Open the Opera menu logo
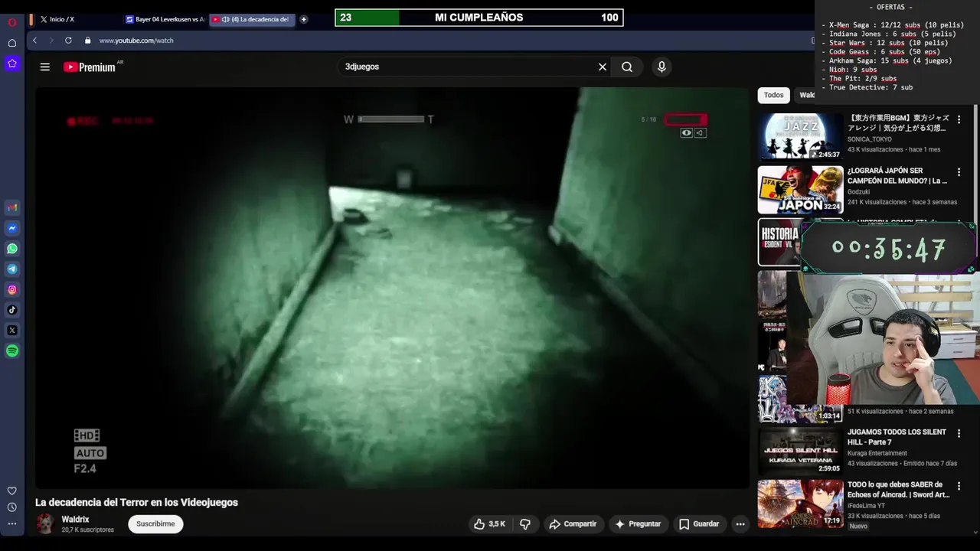This screenshot has height=551, width=980. point(12,22)
